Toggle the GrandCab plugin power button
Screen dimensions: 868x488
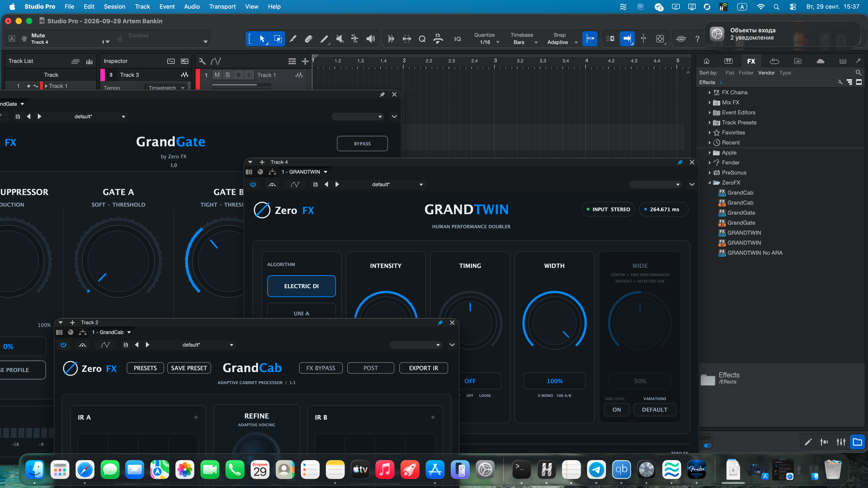pyautogui.click(x=63, y=345)
